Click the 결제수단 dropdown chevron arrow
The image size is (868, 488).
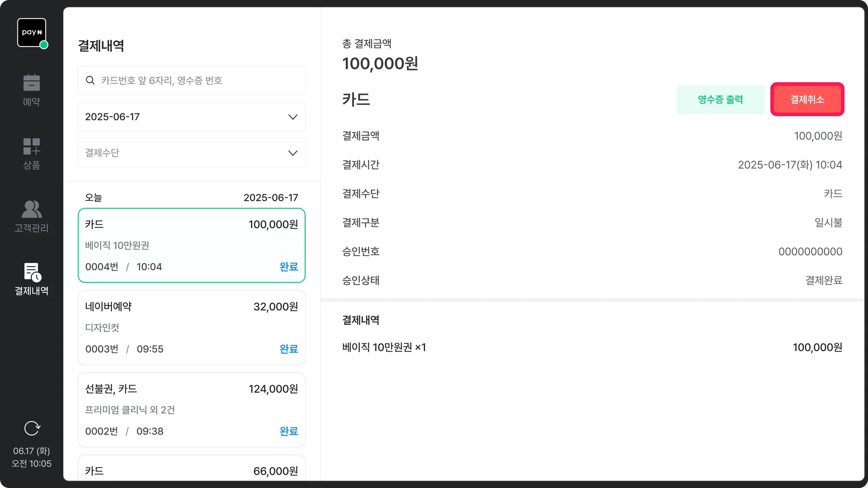(293, 153)
